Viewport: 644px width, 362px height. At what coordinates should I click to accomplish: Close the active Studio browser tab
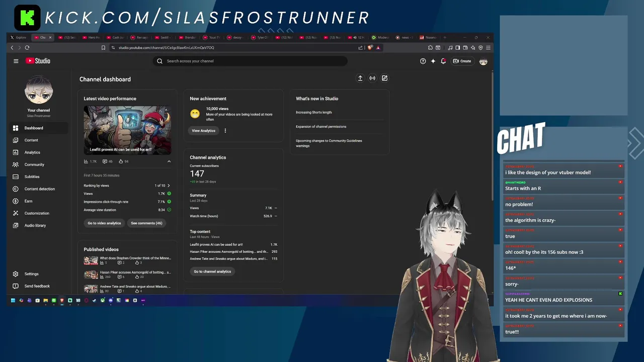click(x=50, y=37)
